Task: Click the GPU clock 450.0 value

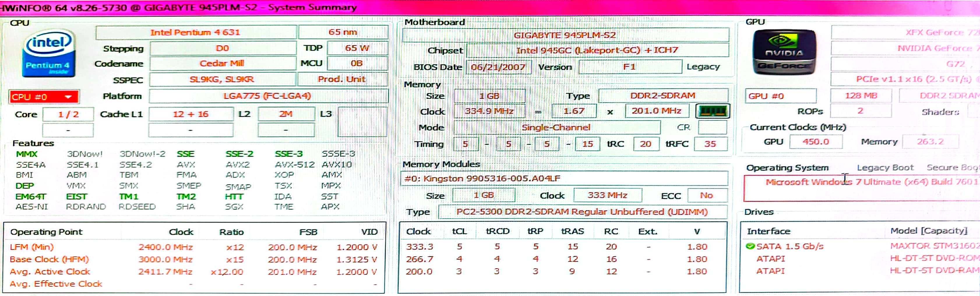Action: click(x=816, y=142)
